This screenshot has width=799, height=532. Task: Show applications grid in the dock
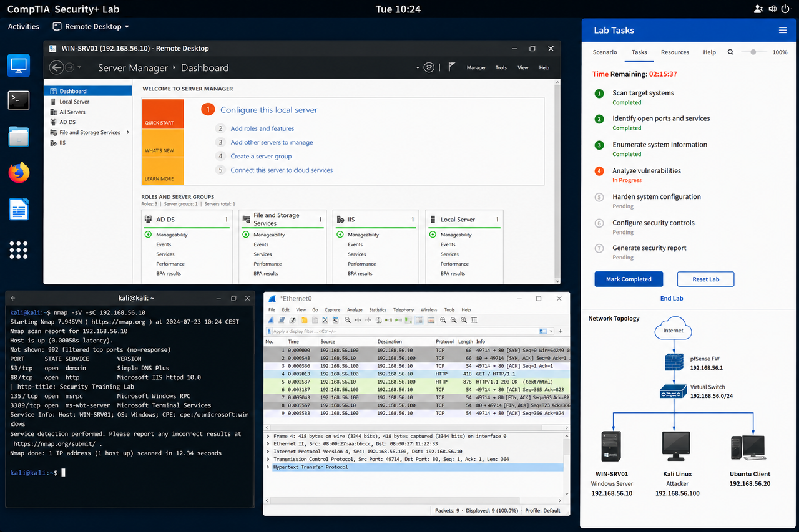coord(19,249)
